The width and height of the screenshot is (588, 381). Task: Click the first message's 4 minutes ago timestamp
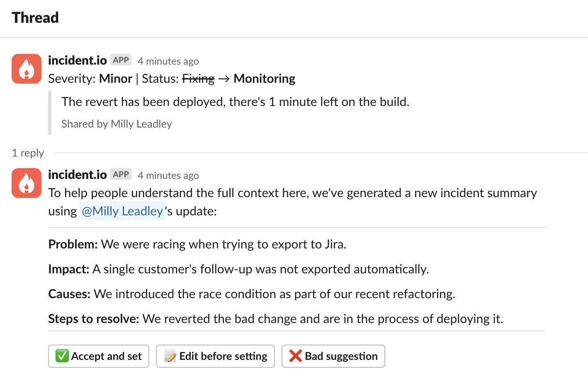168,61
